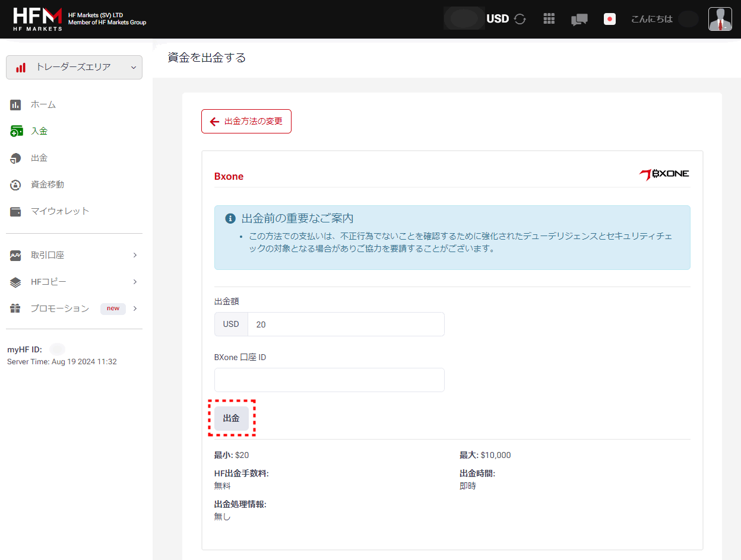Image resolution: width=741 pixels, height=560 pixels.
Task: Click the 出金前の重要なご案内 heading
Action: 297,218
